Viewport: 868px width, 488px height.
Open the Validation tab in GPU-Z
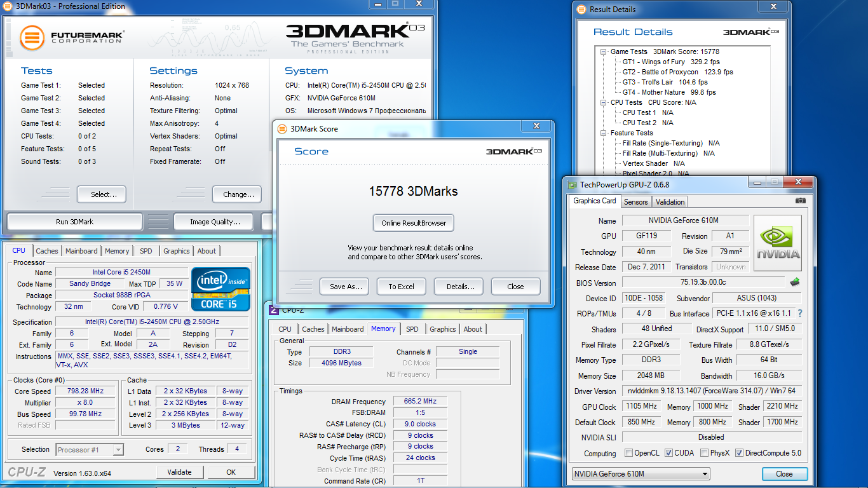click(670, 201)
